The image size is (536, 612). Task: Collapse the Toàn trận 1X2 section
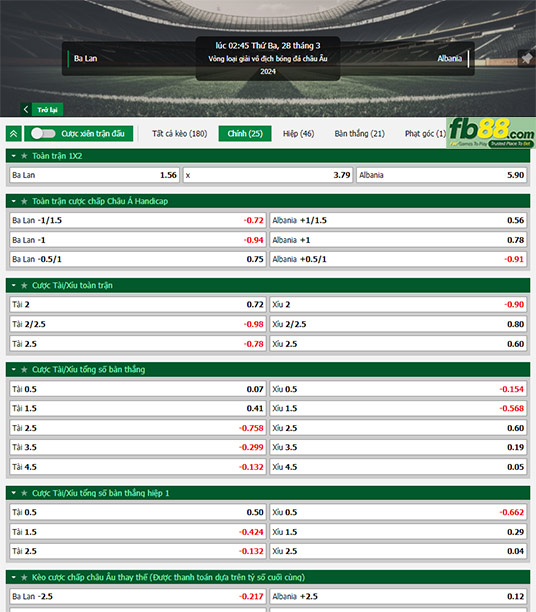click(x=14, y=156)
